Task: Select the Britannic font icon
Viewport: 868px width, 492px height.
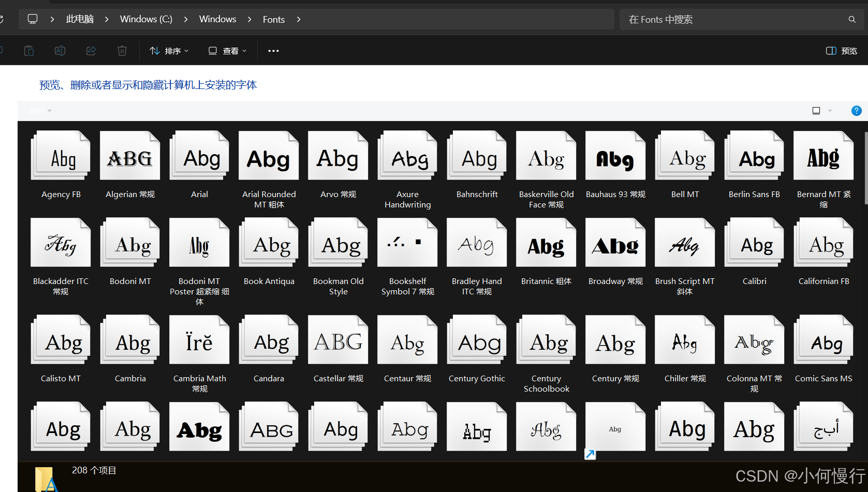Action: (546, 242)
